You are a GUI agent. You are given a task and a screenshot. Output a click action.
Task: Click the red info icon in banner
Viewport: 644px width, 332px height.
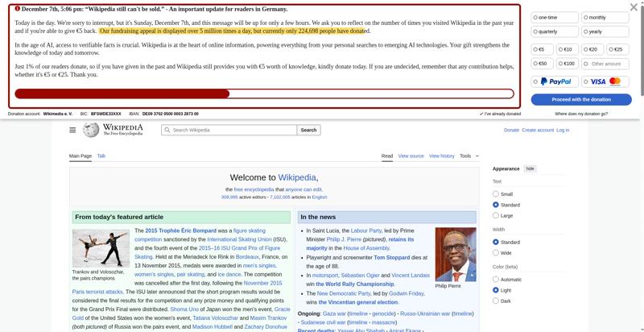coord(18,9)
